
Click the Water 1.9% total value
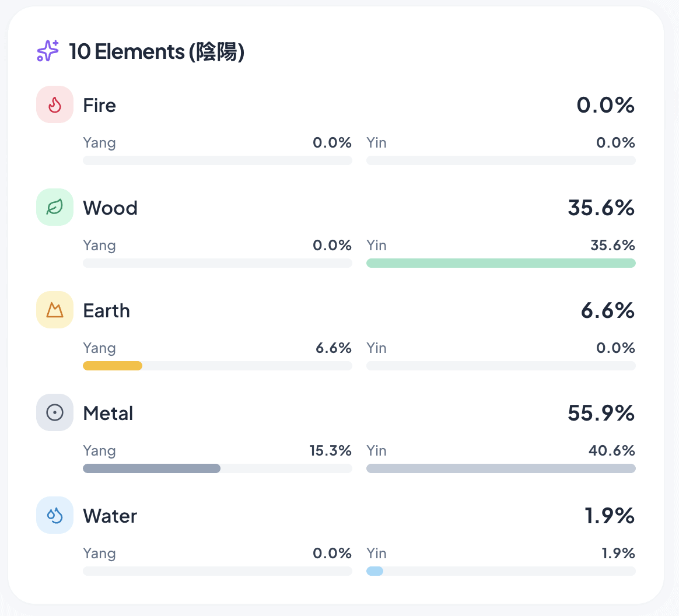pyautogui.click(x=609, y=516)
